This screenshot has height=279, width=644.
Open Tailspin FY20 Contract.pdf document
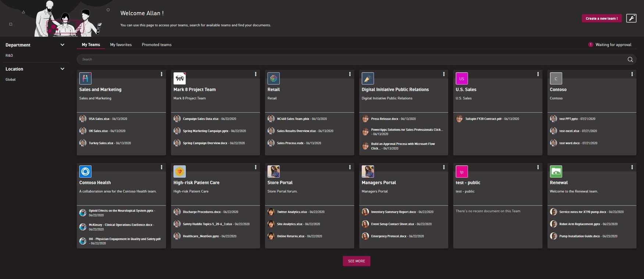tap(483, 119)
